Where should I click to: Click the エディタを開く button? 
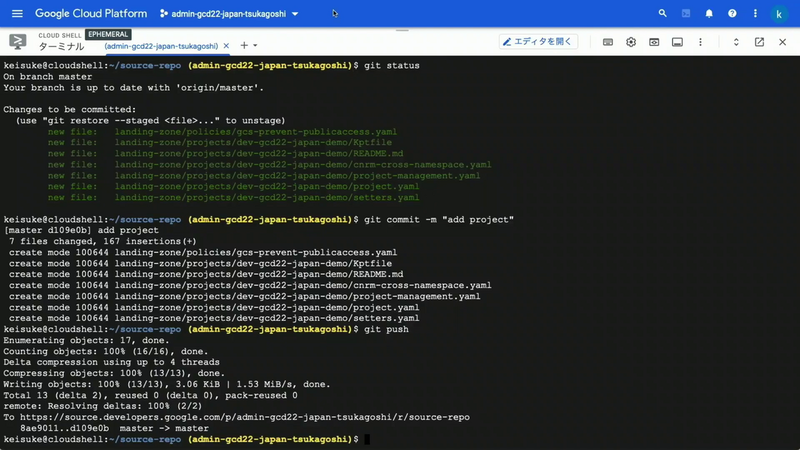click(538, 41)
